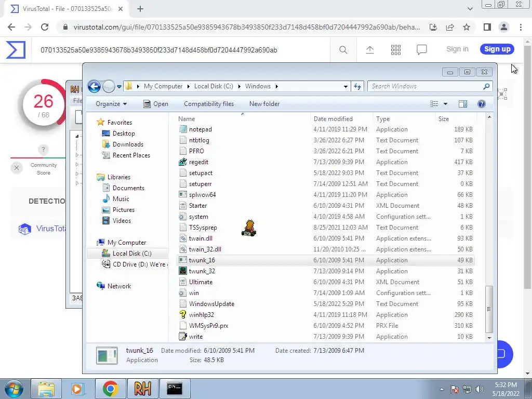
Task: Open Videos library
Action: click(116, 220)
